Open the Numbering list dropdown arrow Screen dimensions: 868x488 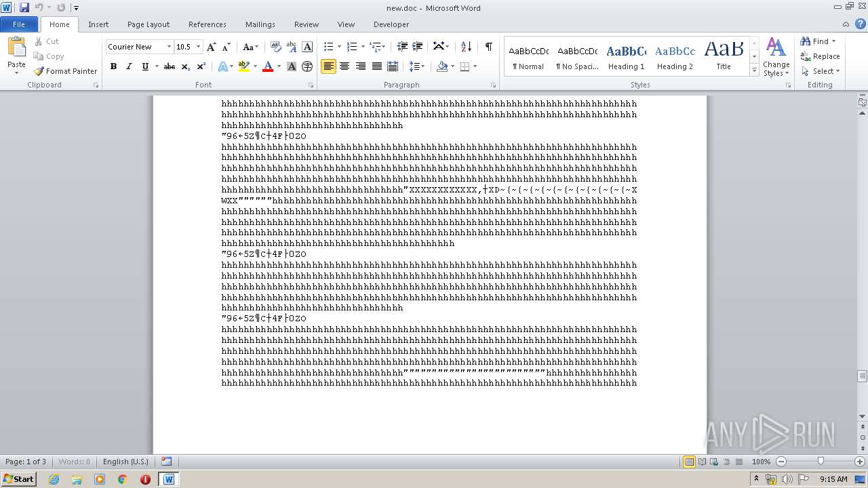click(363, 47)
